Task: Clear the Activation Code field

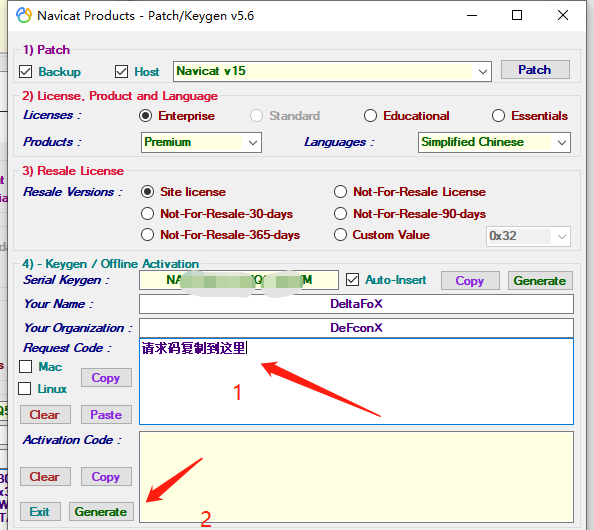Action: [x=45, y=477]
